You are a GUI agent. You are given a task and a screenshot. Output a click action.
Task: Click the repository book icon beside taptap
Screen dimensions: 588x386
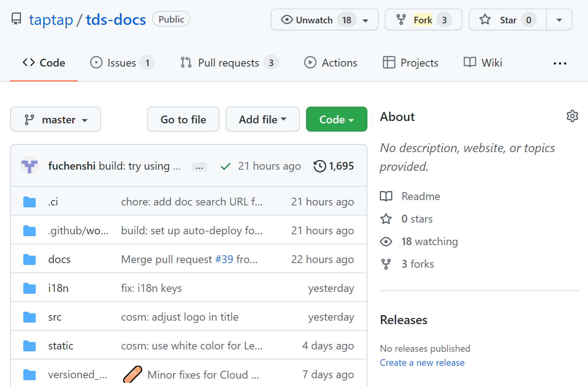coord(16,19)
